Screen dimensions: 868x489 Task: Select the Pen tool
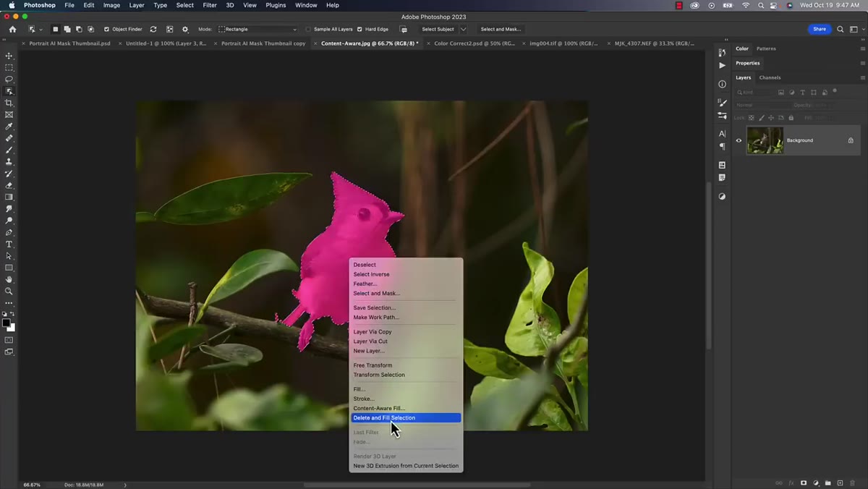pyautogui.click(x=9, y=232)
